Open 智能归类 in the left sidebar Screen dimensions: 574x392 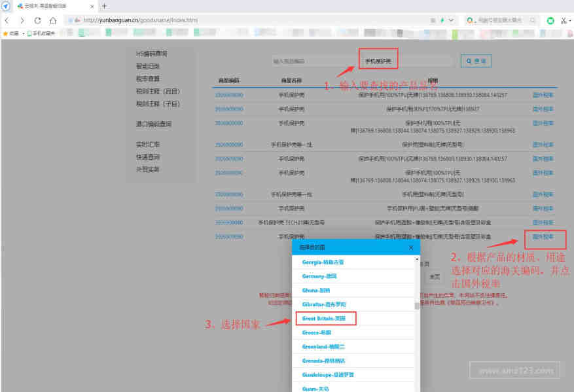148,66
